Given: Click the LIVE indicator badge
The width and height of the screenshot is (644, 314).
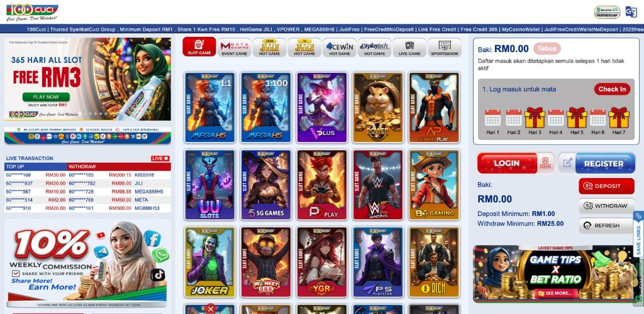Looking at the screenshot, I should [160, 158].
